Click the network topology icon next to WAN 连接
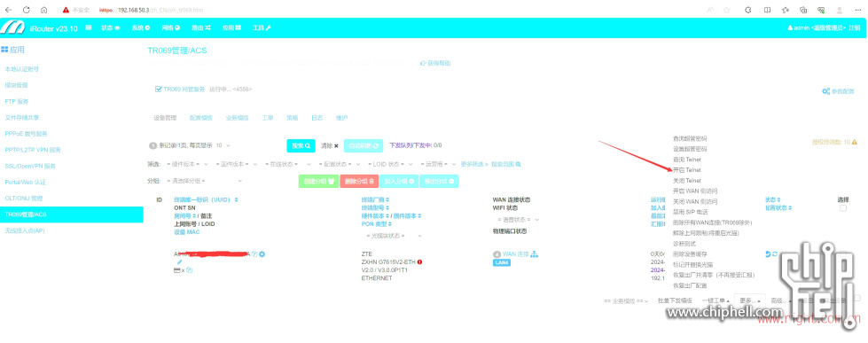The width and height of the screenshot is (868, 343). pos(535,254)
